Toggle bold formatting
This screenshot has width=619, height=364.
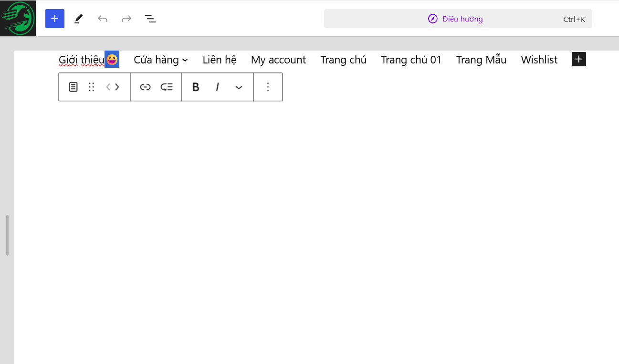tap(195, 87)
